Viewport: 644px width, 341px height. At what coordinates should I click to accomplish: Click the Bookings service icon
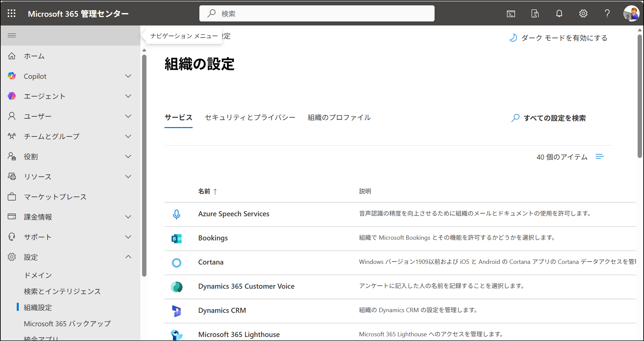click(x=177, y=238)
